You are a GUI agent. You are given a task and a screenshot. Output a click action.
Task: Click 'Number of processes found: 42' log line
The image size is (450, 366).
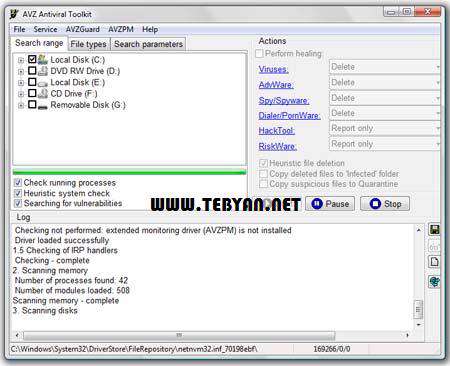(x=71, y=280)
